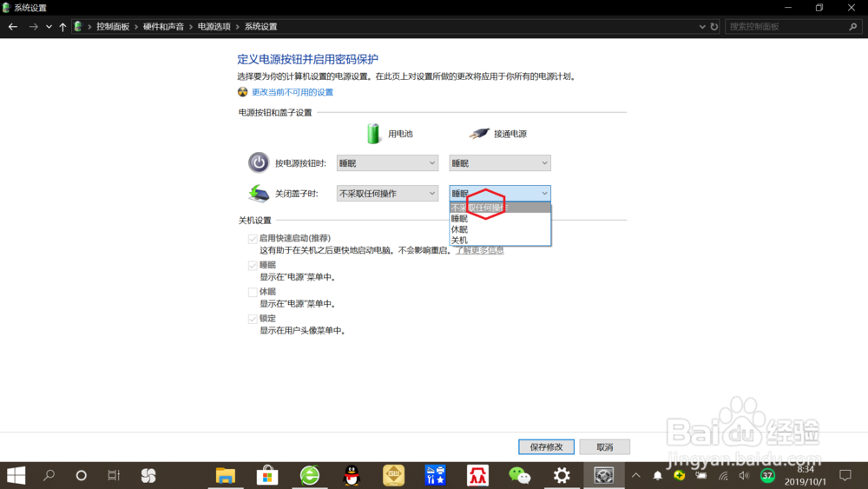
Task: Toggle the 睡眠 power menu checkbox
Action: pyautogui.click(x=253, y=265)
